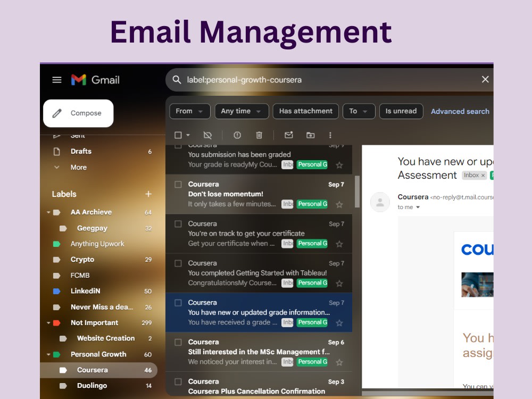Open the Duolingo sublabel

tap(92, 386)
